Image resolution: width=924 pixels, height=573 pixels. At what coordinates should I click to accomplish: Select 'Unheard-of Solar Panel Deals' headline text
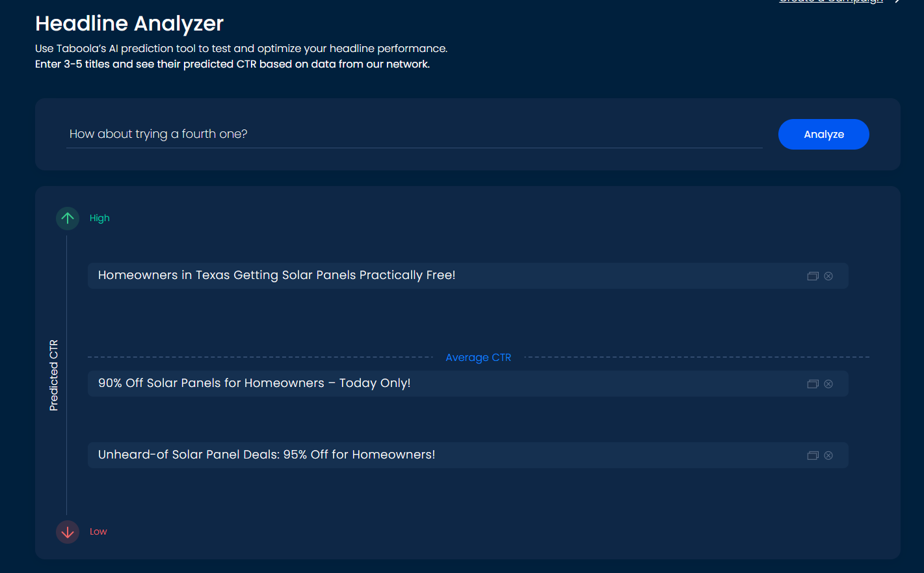tap(267, 455)
